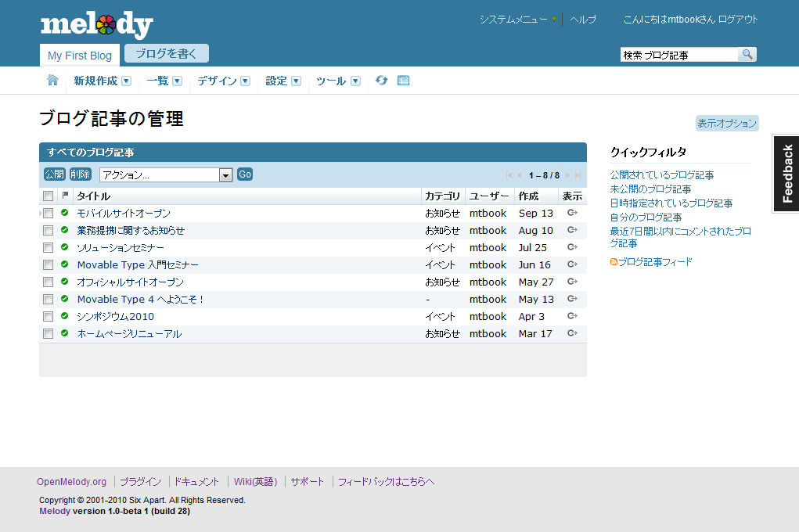This screenshot has width=799, height=532.
Task: Expand the 新規作成 menu arrow
Action: click(126, 81)
